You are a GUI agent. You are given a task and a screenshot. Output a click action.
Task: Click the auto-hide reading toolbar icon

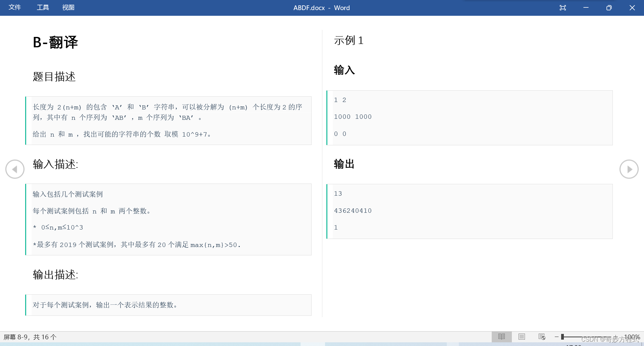click(x=563, y=8)
